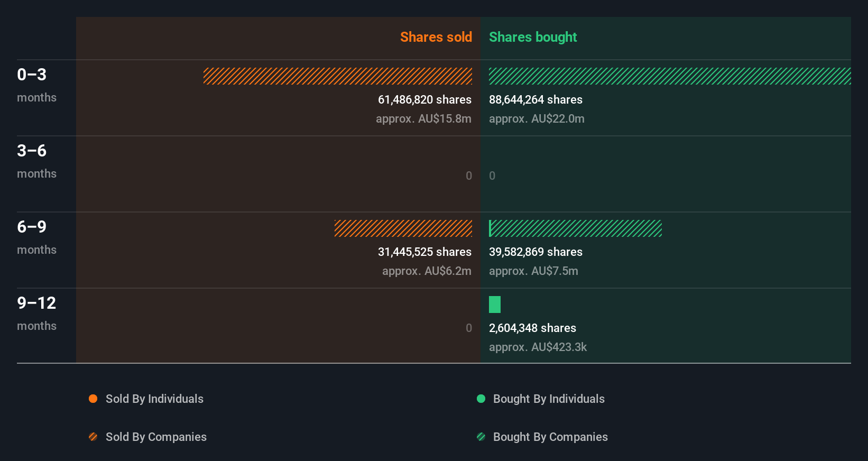Click the striped Bought By Companies legend icon
This screenshot has width=868, height=461.
pyautogui.click(x=481, y=437)
